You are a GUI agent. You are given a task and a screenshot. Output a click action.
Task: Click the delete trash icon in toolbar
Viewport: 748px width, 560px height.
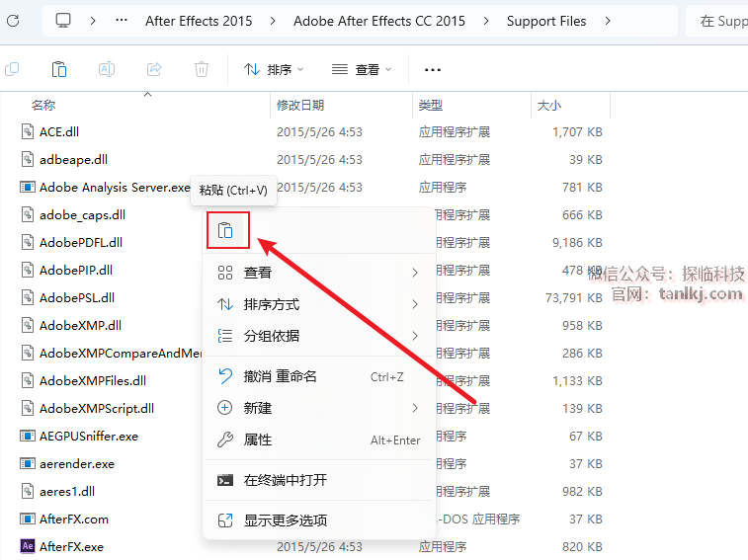pyautogui.click(x=202, y=70)
